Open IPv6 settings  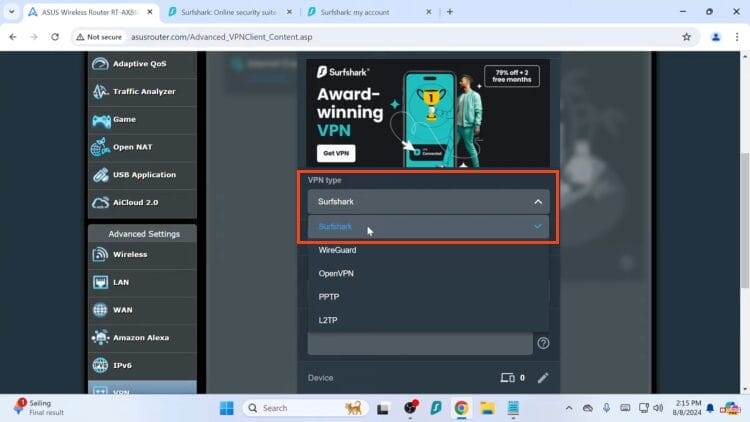142,366
